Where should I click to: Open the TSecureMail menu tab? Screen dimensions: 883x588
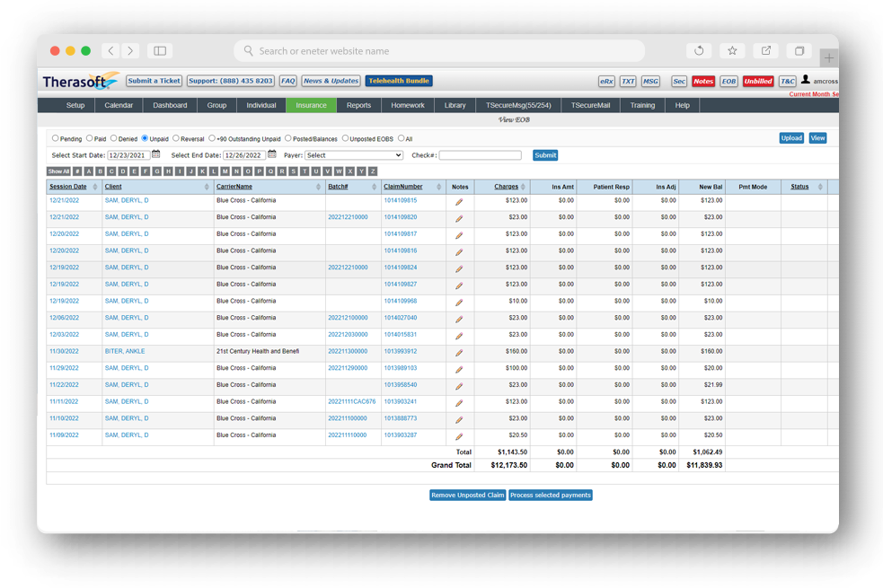tap(590, 105)
